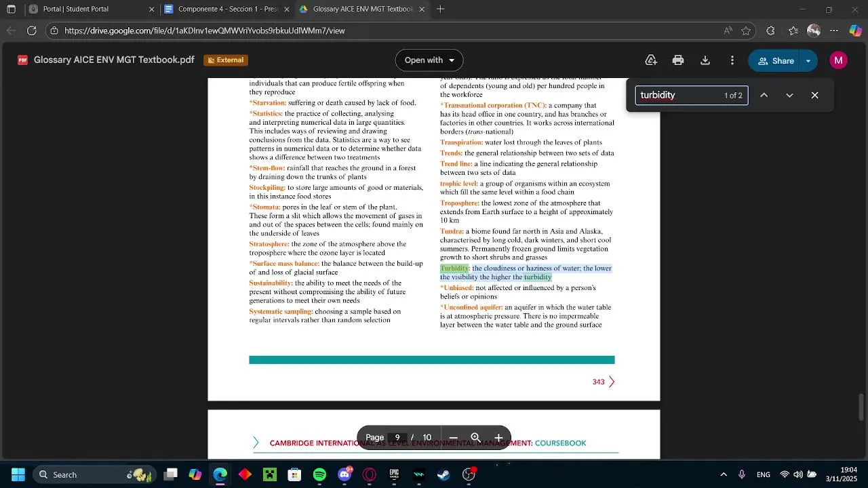The width and height of the screenshot is (868, 488).
Task: Close the find-in-document search bar
Action: (815, 96)
